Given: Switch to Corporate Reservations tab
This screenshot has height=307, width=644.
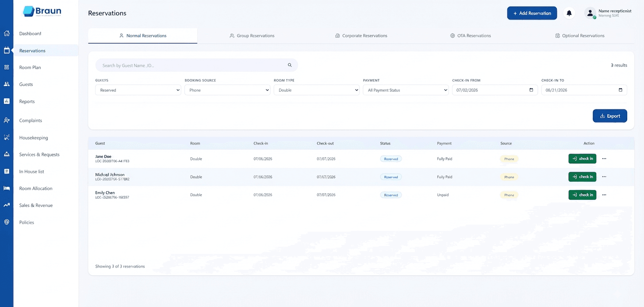Looking at the screenshot, I should (361, 35).
